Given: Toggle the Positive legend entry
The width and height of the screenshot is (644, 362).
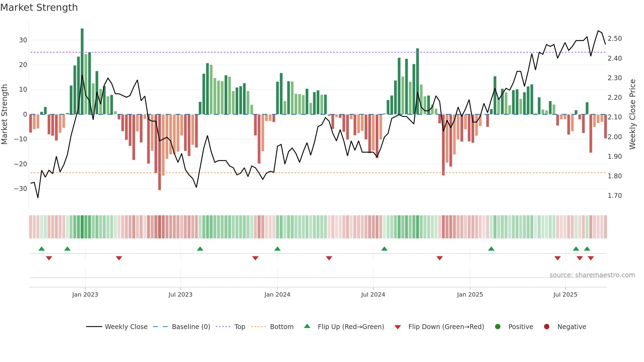Looking at the screenshot, I should pyautogui.click(x=514, y=327).
